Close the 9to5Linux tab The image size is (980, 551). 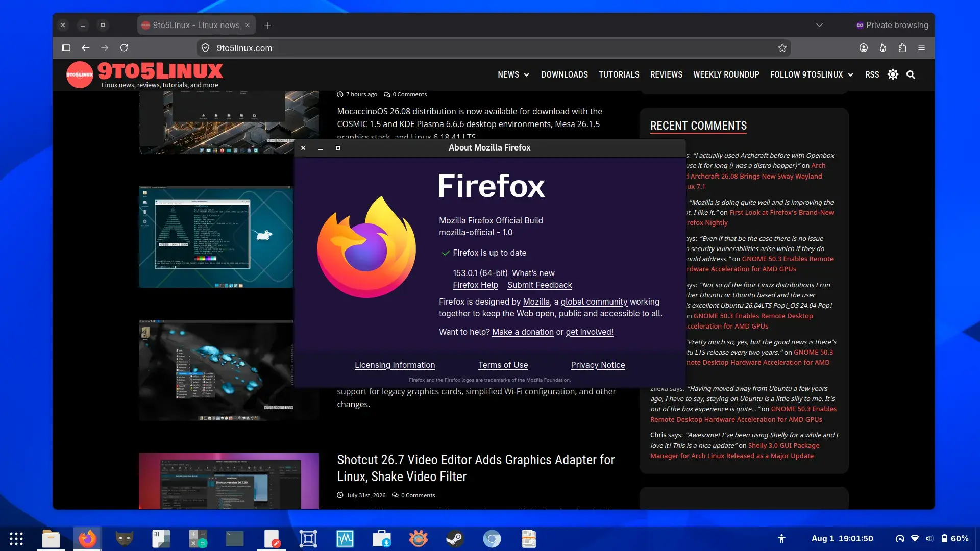tap(248, 25)
